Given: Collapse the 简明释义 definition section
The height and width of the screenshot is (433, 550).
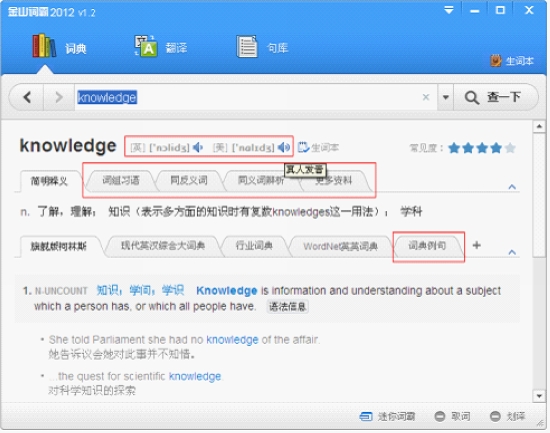Looking at the screenshot, I should [512, 187].
